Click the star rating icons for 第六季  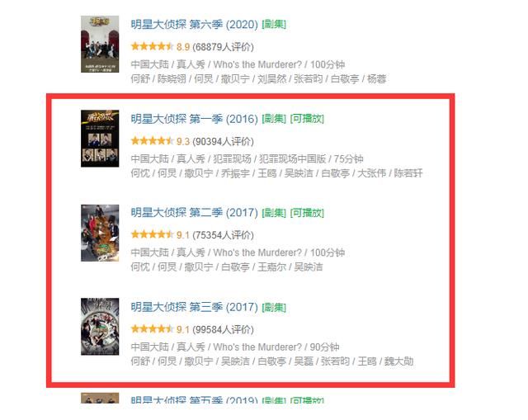152,46
